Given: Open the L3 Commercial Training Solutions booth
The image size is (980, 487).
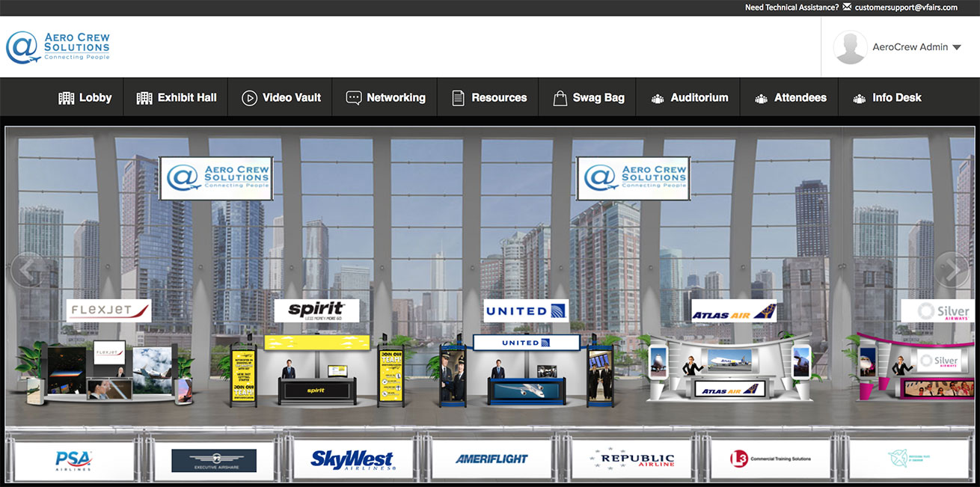Looking at the screenshot, I should coord(771,457).
